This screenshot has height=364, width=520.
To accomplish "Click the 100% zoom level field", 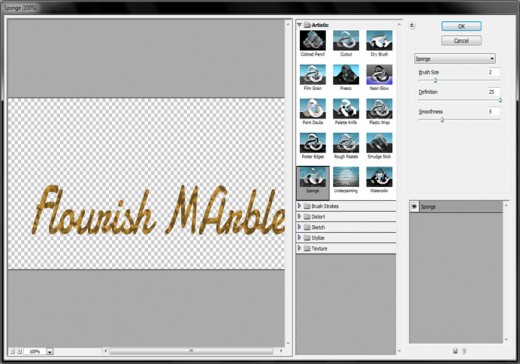I will pyautogui.click(x=35, y=351).
